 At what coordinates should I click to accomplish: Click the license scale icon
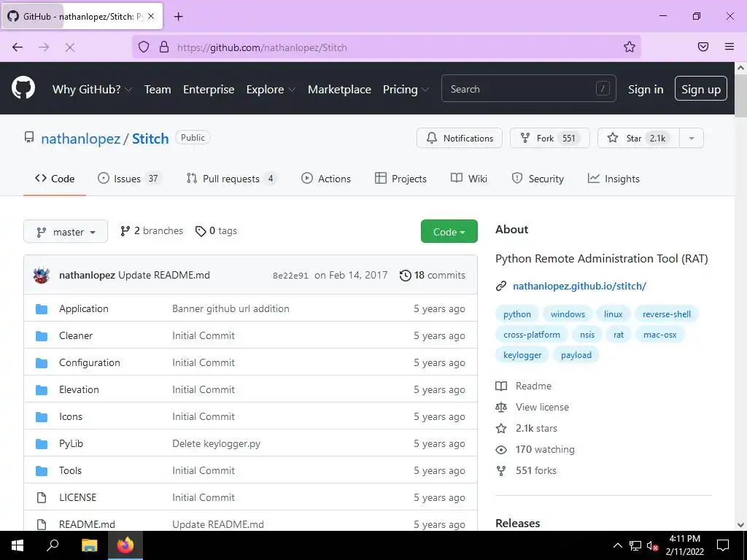500,407
